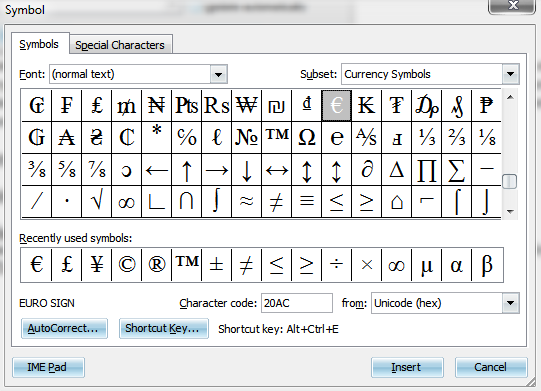The image size is (541, 391).
Task: Insert the selected symbol
Action: tap(407, 367)
